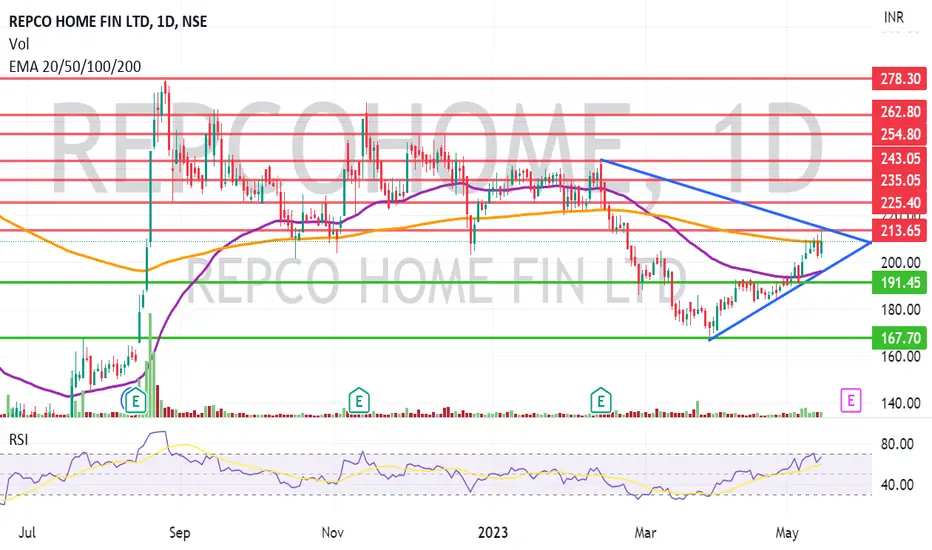Image resolution: width=932 pixels, height=550 pixels.
Task: Click the 213.65 price level label
Action: [x=899, y=230]
